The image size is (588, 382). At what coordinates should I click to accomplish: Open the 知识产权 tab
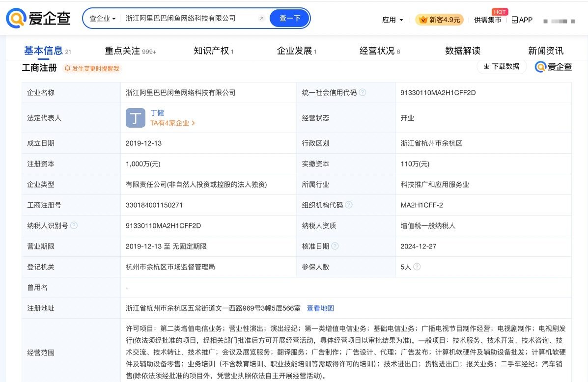211,51
